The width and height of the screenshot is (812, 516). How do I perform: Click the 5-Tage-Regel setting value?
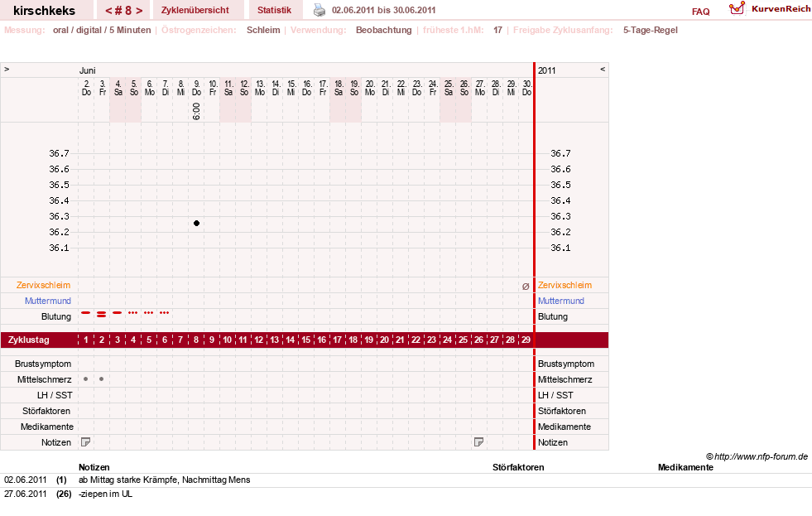pyautogui.click(x=651, y=30)
